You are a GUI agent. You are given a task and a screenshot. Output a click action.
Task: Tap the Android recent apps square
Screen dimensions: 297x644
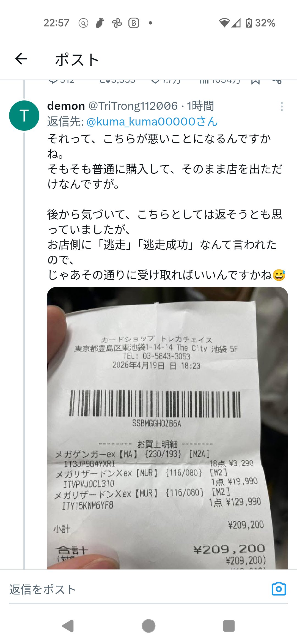point(229,626)
